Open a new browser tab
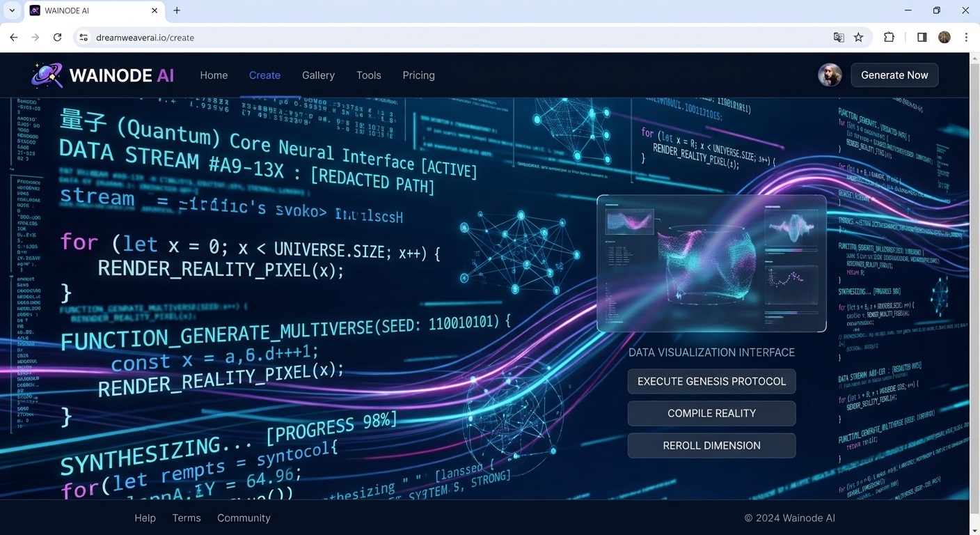This screenshot has width=980, height=535. 177,10
